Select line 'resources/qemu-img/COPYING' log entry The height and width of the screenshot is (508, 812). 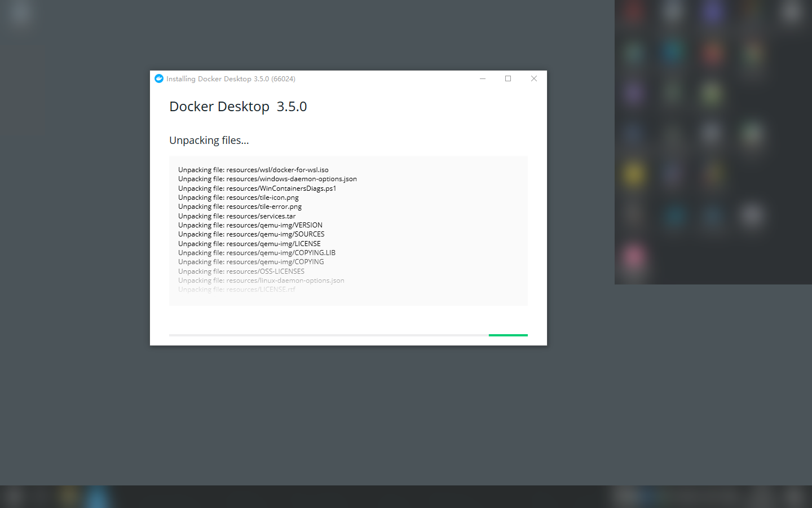(x=251, y=262)
